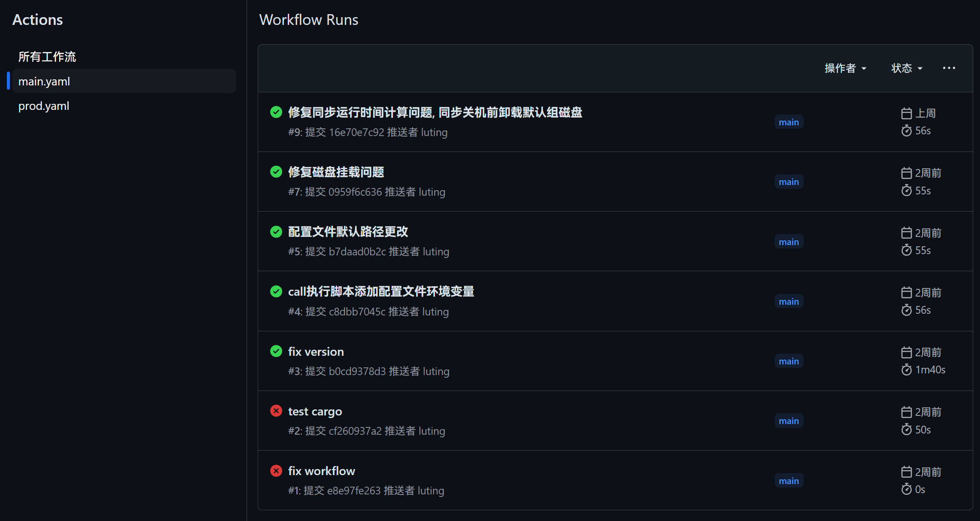Open the 修复磁盘挂载问题 workflow run
The image size is (980, 521).
pyautogui.click(x=336, y=172)
